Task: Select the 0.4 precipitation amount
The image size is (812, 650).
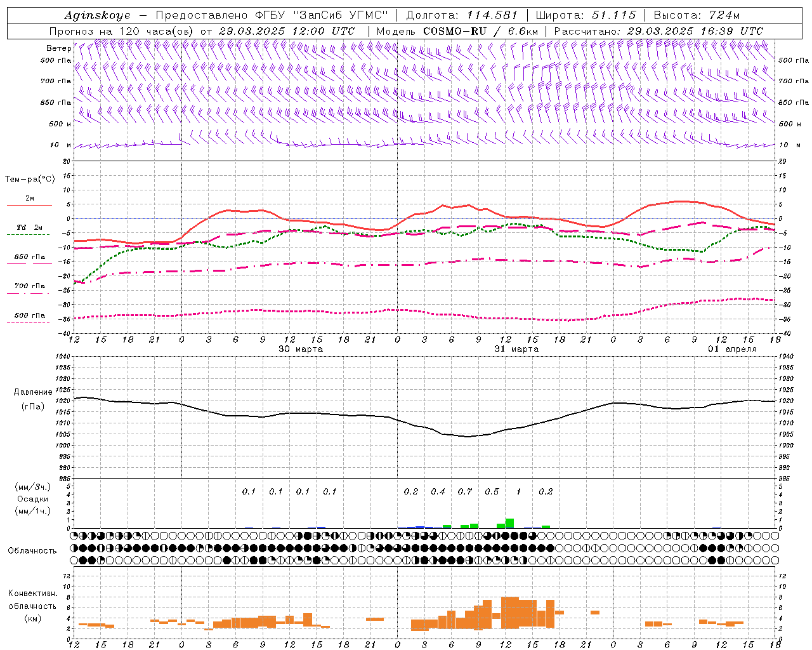Action: [438, 491]
